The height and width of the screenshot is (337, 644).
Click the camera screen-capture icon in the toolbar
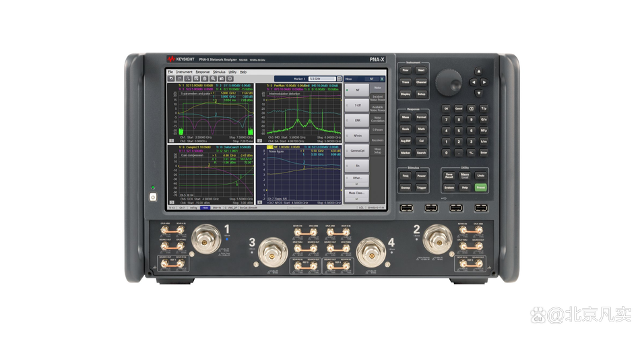click(x=222, y=78)
